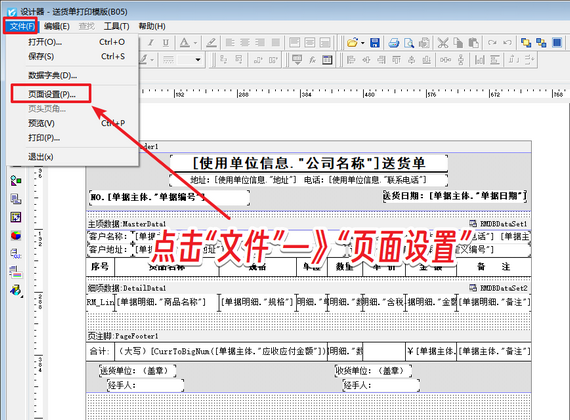Select all objects blue square icon

[557, 43]
